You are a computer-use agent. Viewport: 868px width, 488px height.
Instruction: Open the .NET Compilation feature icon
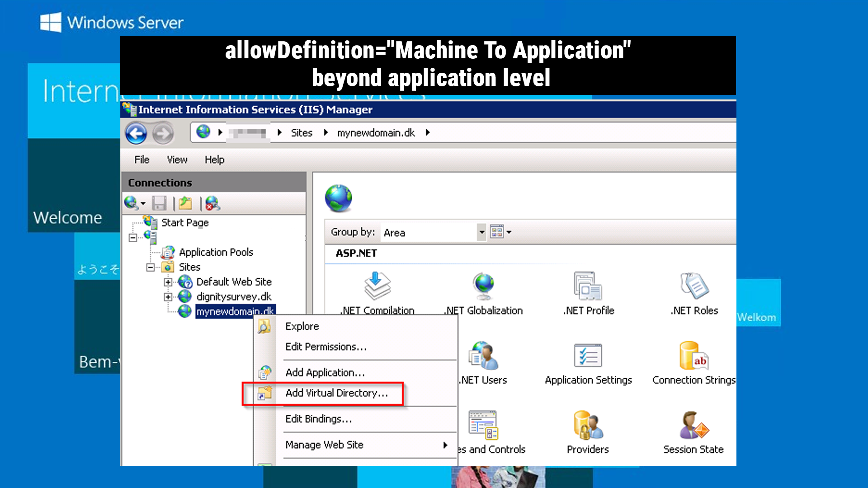(x=377, y=286)
